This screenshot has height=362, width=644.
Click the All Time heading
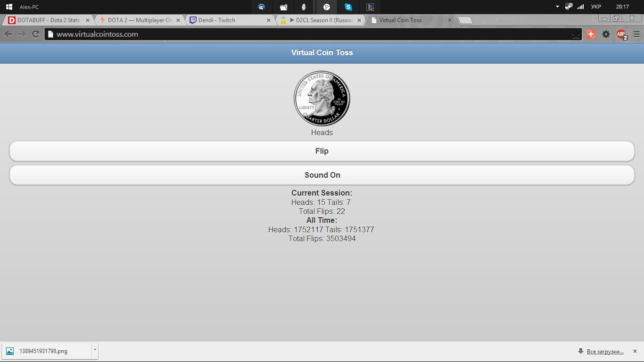pos(322,220)
